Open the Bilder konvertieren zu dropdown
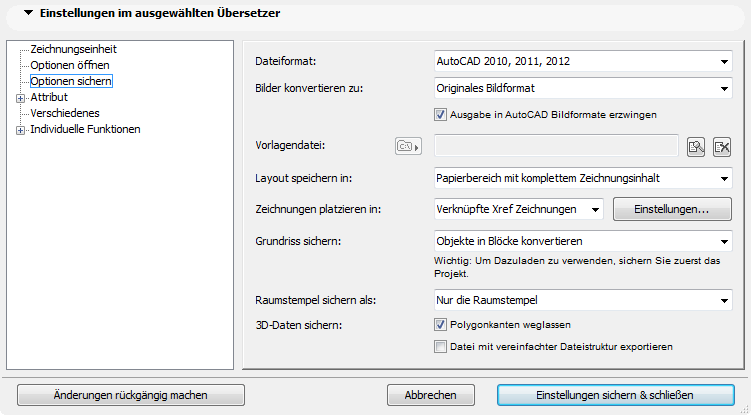The image size is (751, 415). 583,88
